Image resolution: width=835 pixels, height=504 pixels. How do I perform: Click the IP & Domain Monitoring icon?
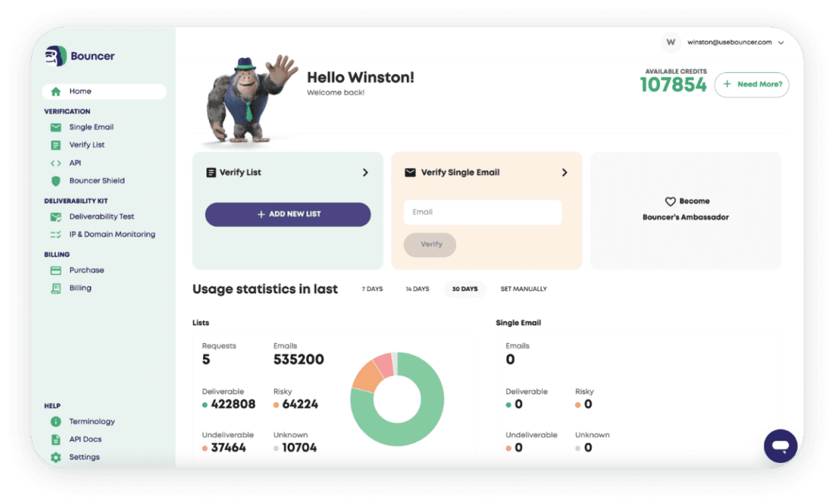(56, 234)
